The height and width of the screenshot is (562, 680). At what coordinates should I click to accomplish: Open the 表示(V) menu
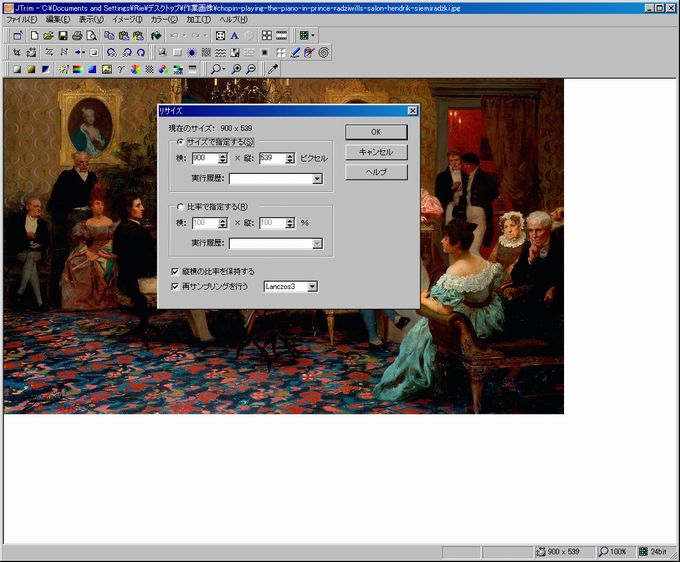pos(91,20)
